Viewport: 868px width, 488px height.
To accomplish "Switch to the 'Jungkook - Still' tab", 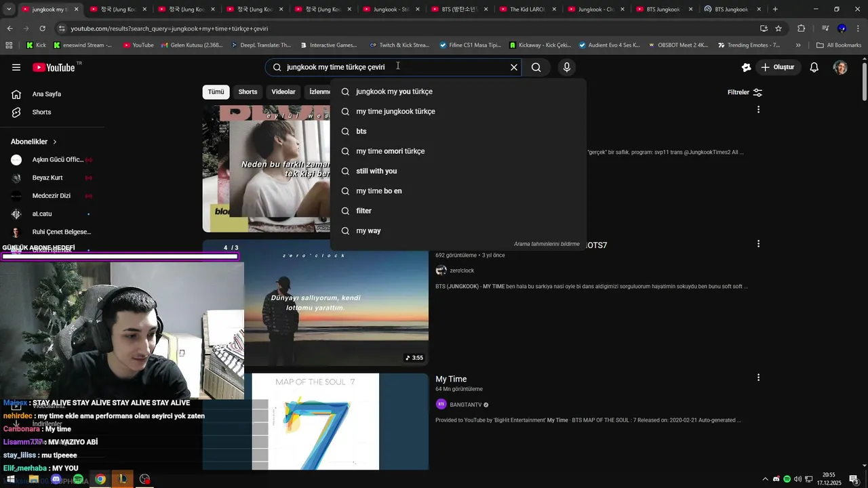I will [391, 9].
